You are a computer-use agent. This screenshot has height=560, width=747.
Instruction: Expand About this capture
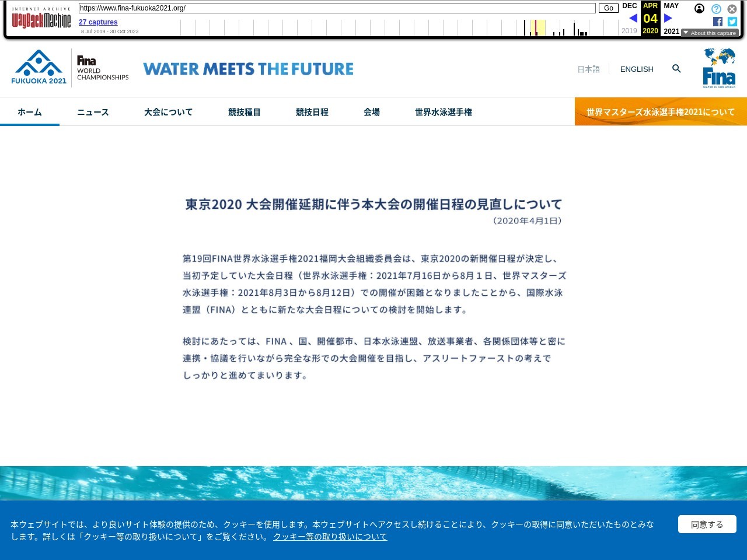(x=710, y=33)
